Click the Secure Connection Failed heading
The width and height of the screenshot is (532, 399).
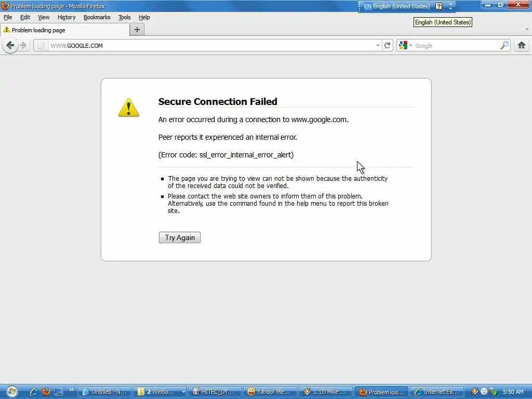[218, 101]
